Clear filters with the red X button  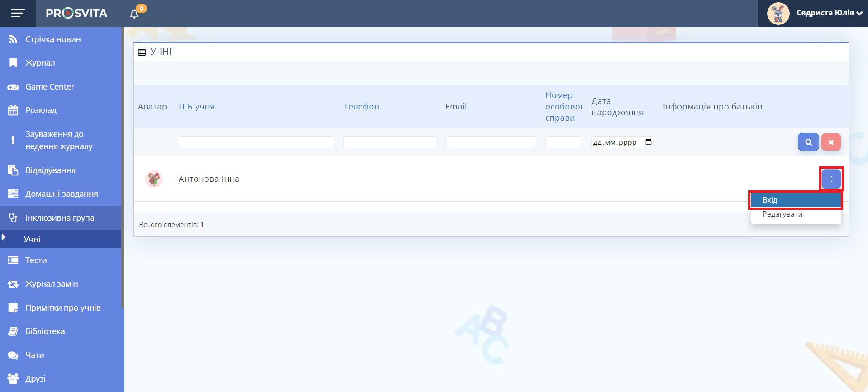831,142
